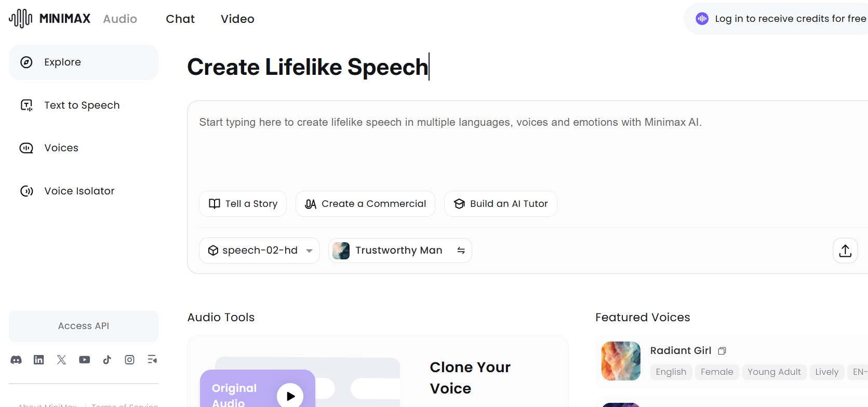Click the Featured Voices section heading

[643, 317]
